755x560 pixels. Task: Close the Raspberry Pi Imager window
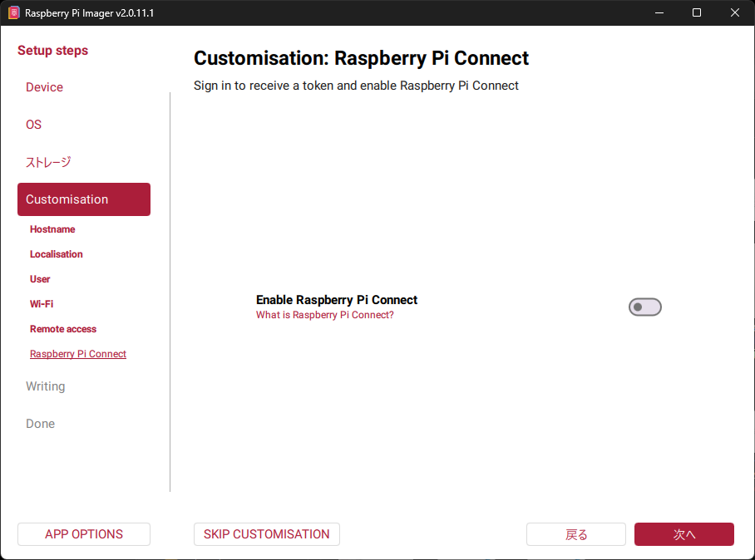tap(735, 13)
